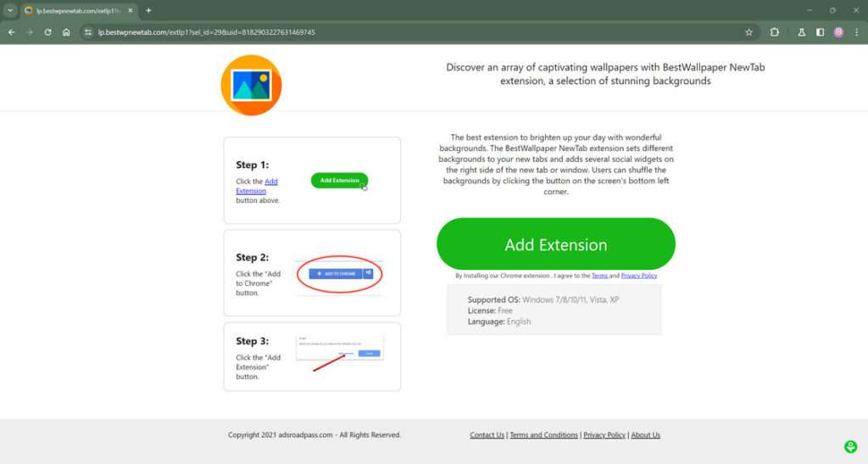This screenshot has height=464, width=868.
Task: Open Chrome Labs flask icon
Action: (x=802, y=33)
